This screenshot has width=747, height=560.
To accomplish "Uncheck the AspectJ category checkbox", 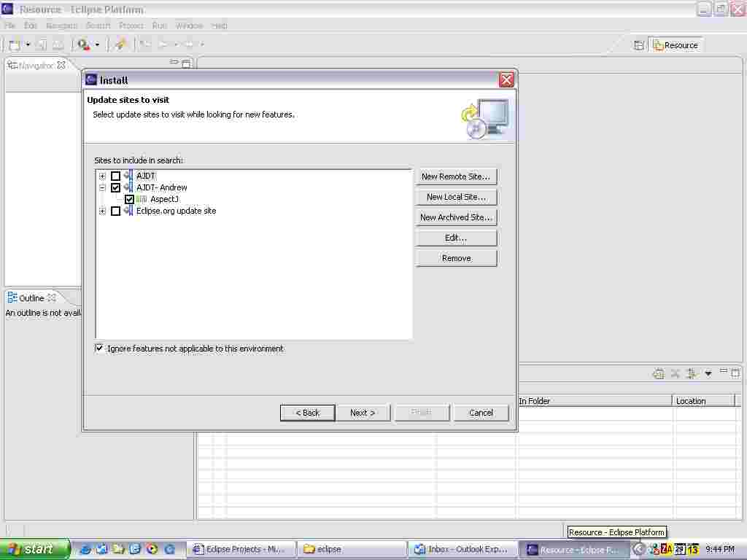I will pos(129,199).
